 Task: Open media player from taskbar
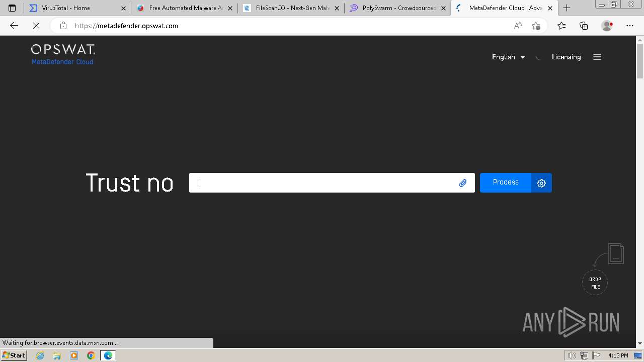pos(74,355)
